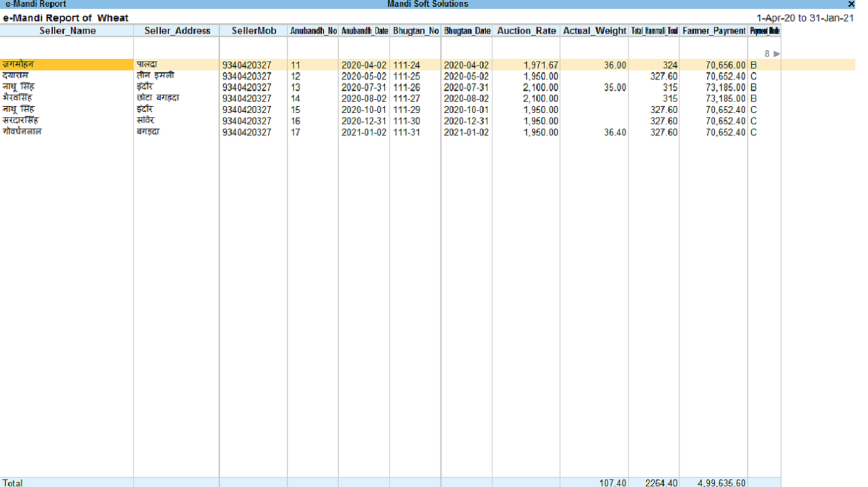Click the Farmer_Payment column header
Viewport: 868px width, 487px height.
(714, 30)
